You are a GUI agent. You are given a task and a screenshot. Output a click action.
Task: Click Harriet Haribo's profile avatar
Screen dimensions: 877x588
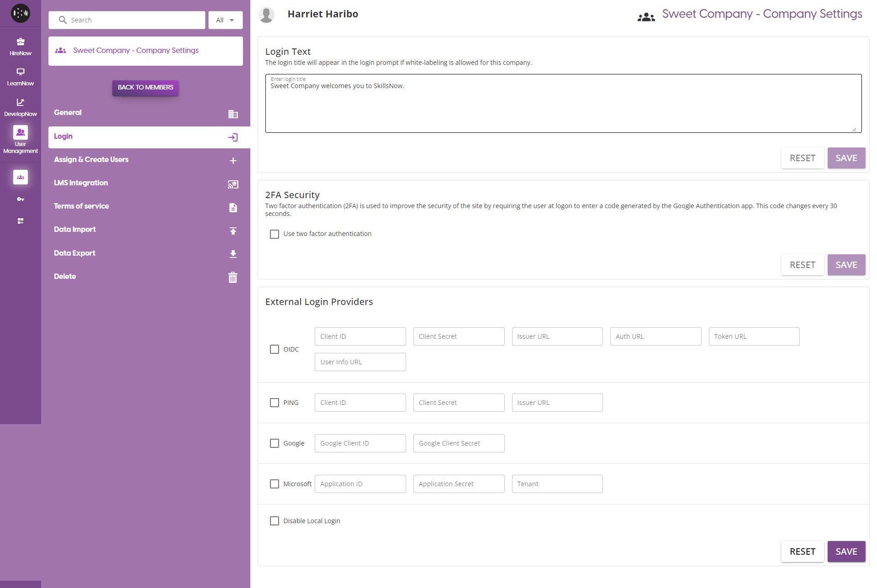coord(266,15)
